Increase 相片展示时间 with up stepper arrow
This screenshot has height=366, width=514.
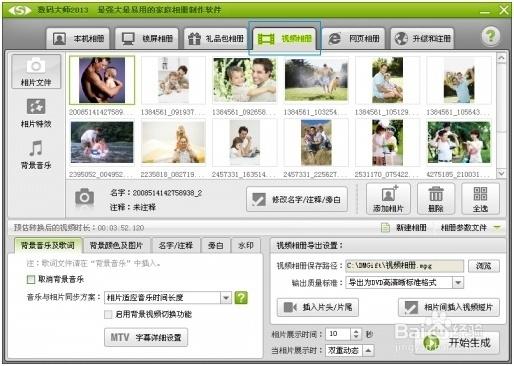point(356,331)
